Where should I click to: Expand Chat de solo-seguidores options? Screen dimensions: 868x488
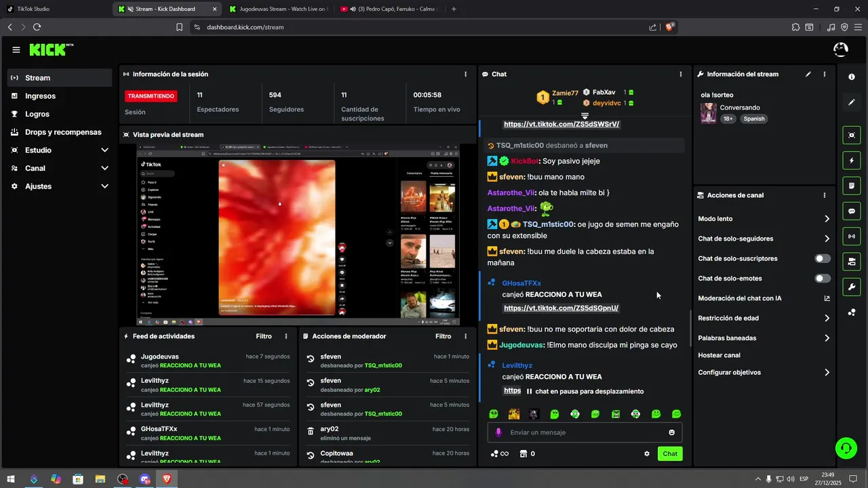827,239
